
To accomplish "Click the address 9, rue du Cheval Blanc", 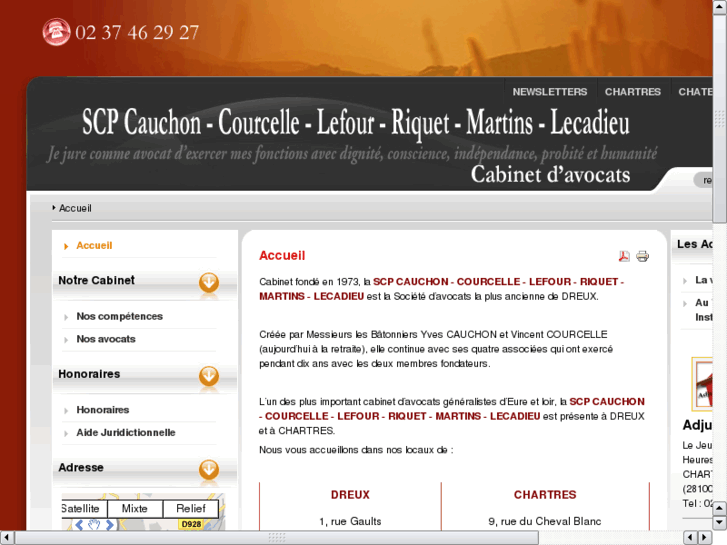I will pos(545,521).
